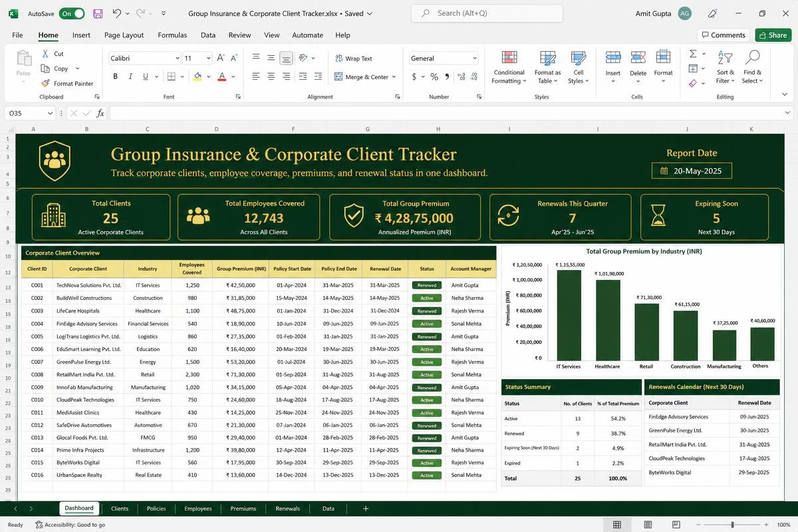The height and width of the screenshot is (532, 798).
Task: Apply Comma Style format
Action: (447, 76)
